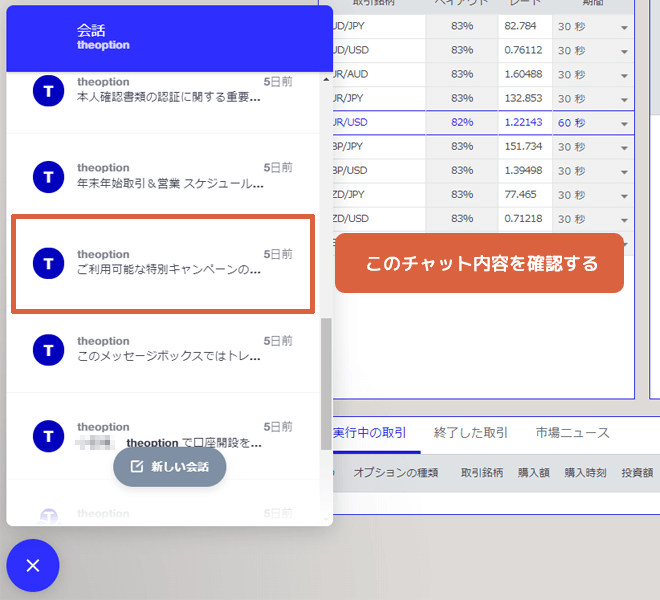This screenshot has height=600, width=660.
Task: Click avatar icon of 年末年始取引 message
Action: [x=48, y=177]
